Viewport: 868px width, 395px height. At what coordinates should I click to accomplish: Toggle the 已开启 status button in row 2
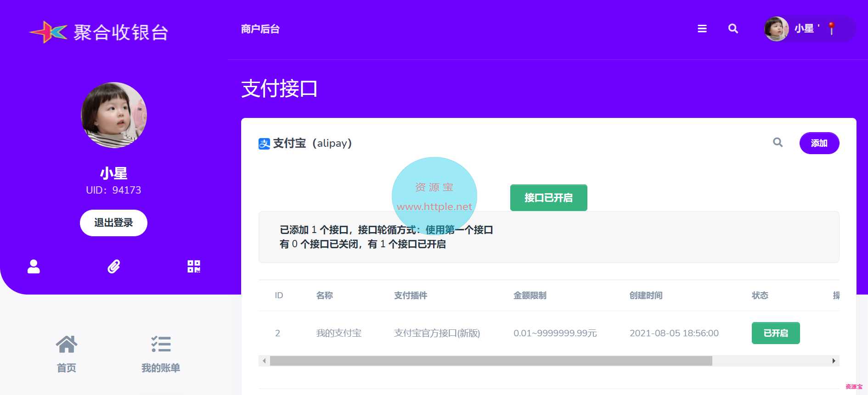[x=776, y=333]
